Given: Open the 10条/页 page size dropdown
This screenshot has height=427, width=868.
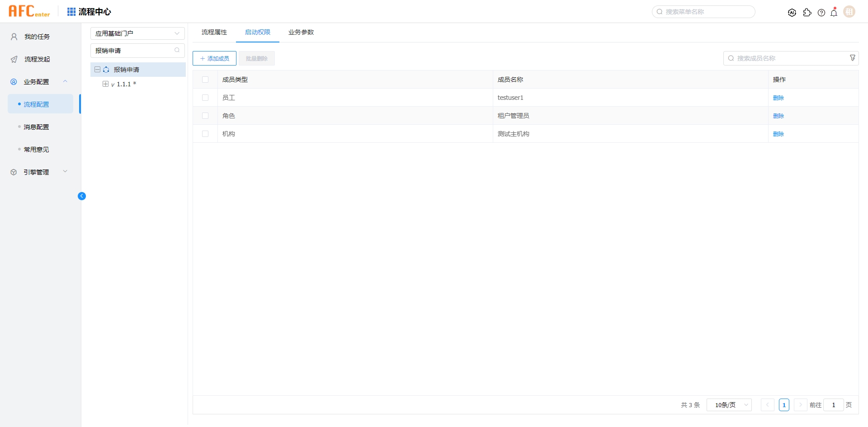Looking at the screenshot, I should [729, 405].
